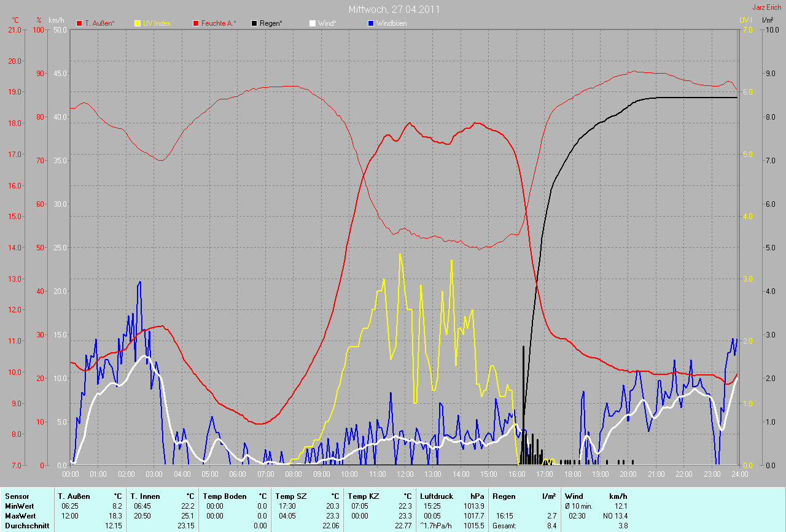The width and height of the screenshot is (786, 532).
Task: Select the UV Index legend label
Action: (x=156, y=23)
